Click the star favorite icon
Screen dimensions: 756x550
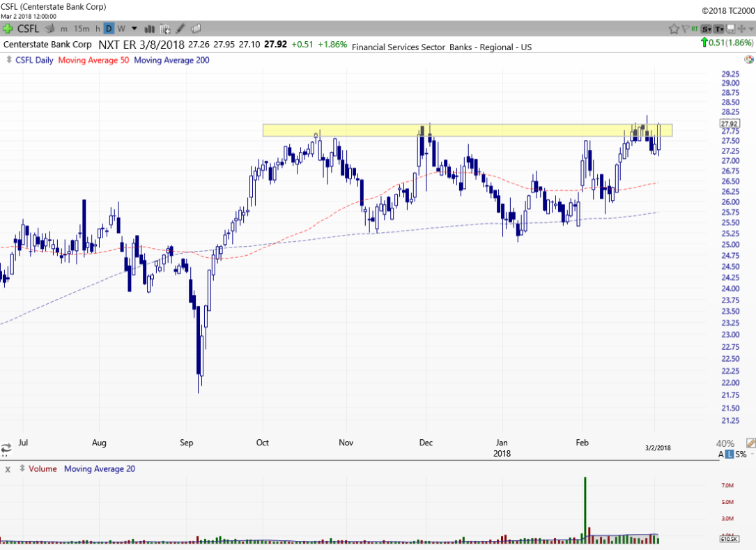tap(674, 29)
